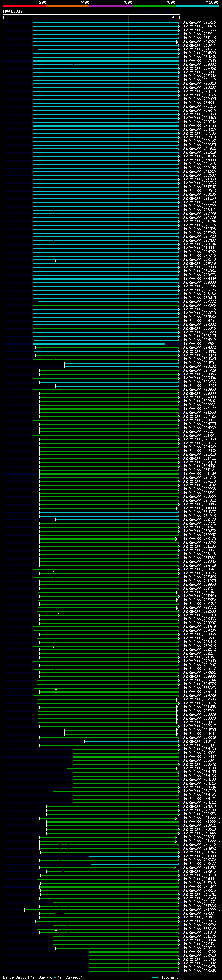Select the label UniRef100_B9GYC3

(199, 382)
